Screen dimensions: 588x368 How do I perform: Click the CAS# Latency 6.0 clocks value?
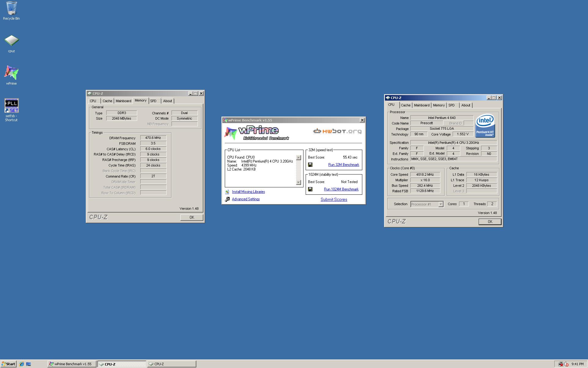coord(153,149)
